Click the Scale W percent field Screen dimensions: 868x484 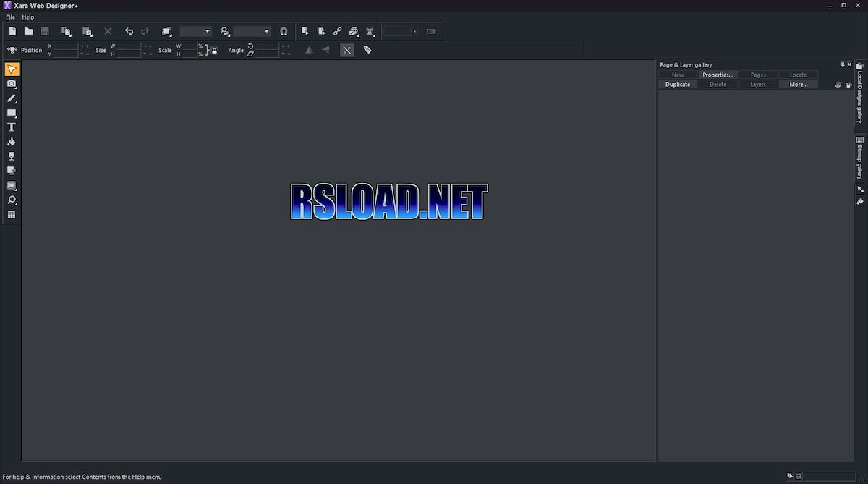(191, 46)
